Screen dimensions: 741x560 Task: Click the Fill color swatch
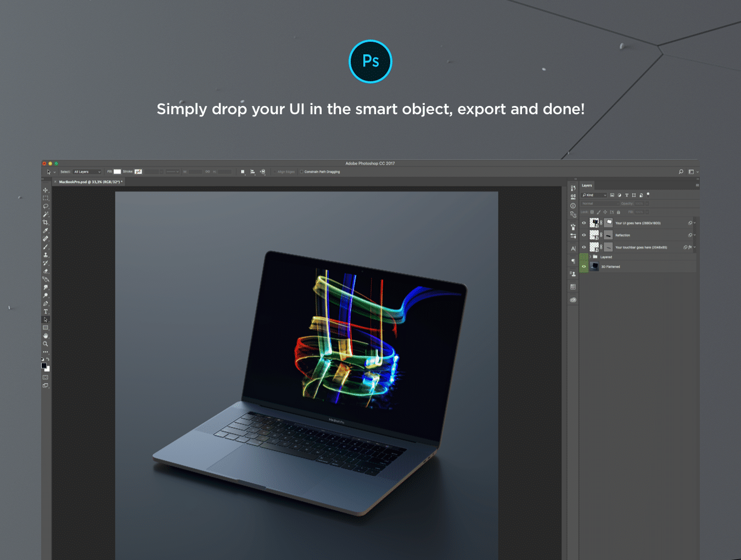coord(117,172)
